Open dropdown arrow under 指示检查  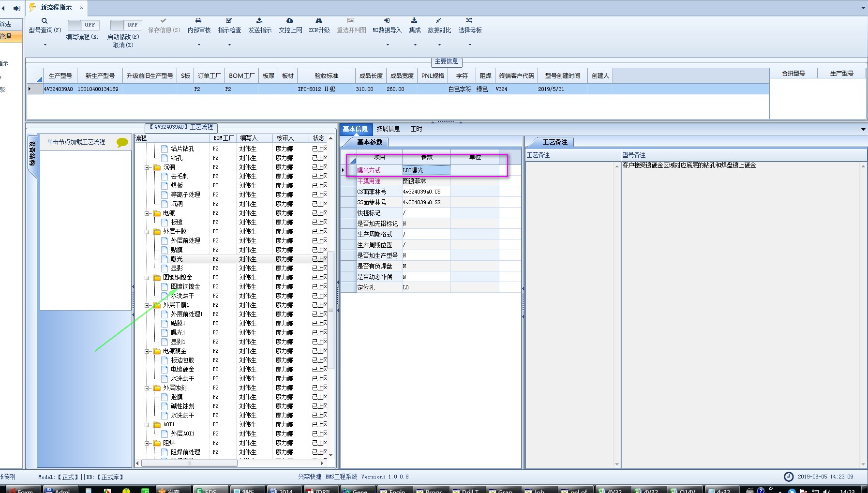[229, 45]
